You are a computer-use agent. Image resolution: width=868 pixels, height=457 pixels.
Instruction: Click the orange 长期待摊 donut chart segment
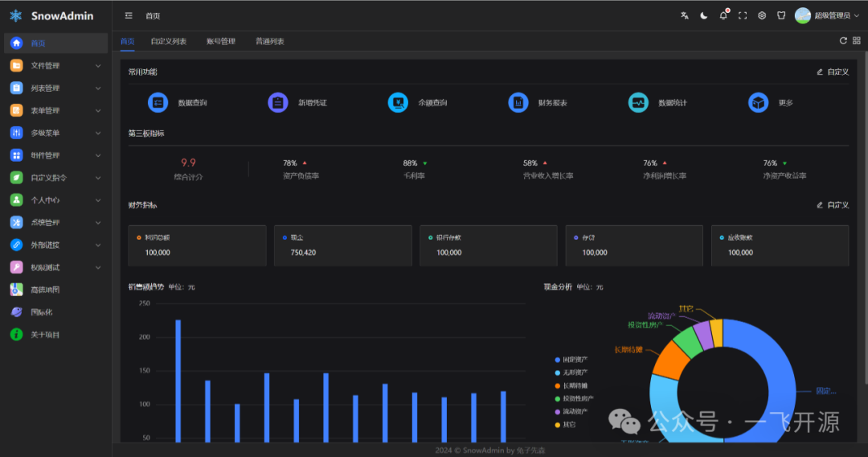pos(666,364)
